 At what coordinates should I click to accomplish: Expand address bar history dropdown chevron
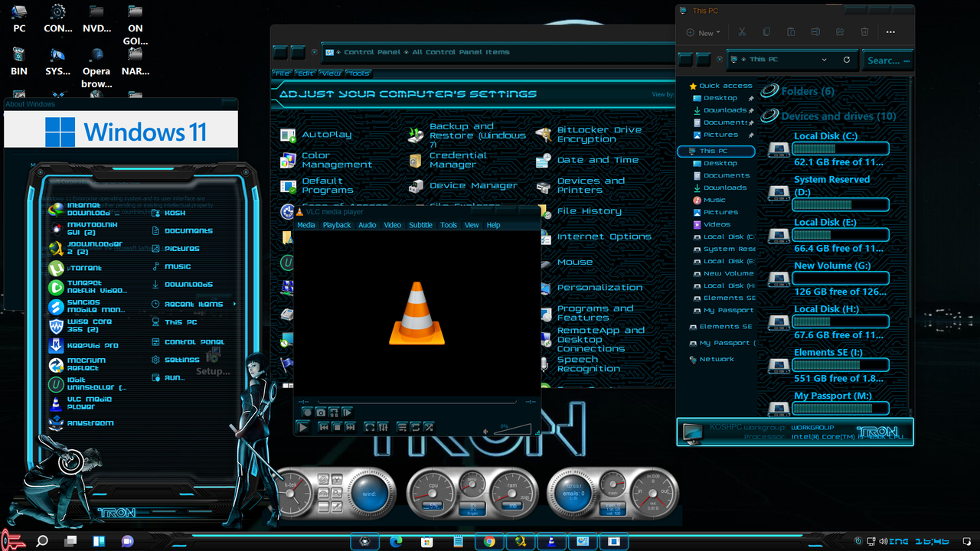(x=825, y=60)
